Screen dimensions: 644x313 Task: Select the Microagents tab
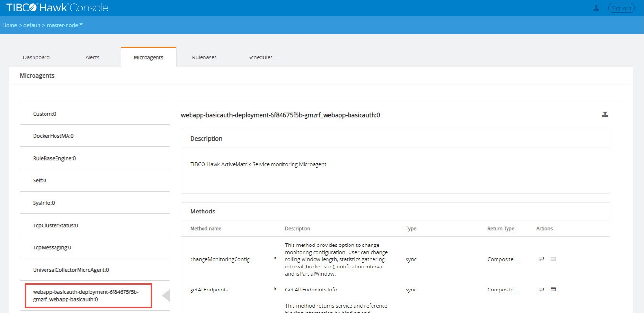148,57
